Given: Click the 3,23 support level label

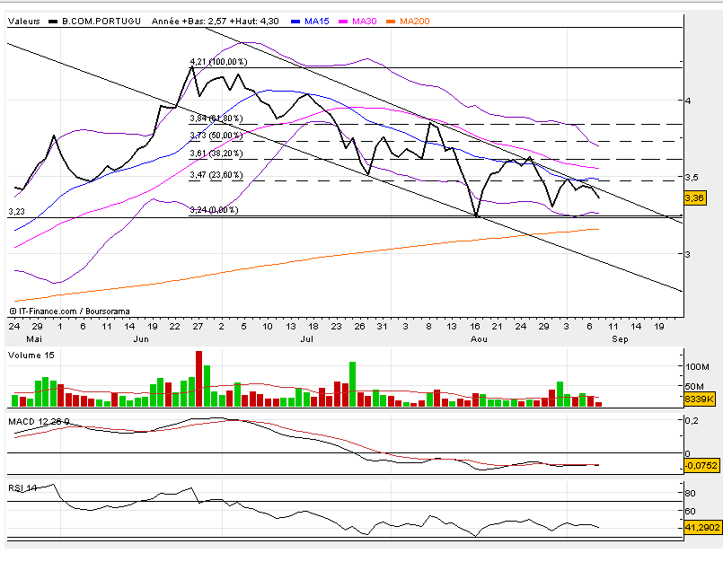Looking at the screenshot, I should click(16, 212).
